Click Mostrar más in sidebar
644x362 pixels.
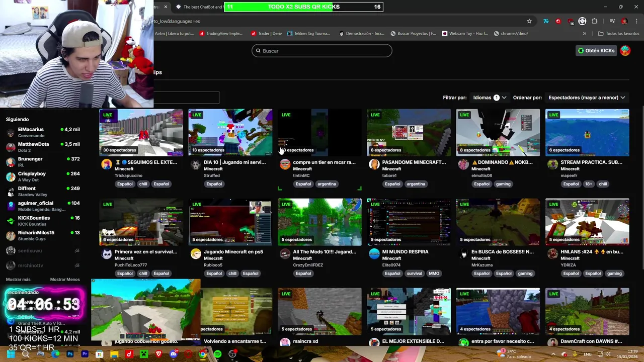click(x=18, y=280)
